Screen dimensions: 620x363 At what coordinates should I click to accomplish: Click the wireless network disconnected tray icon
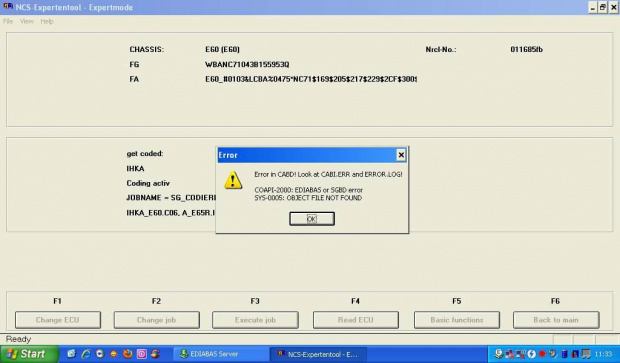521,354
